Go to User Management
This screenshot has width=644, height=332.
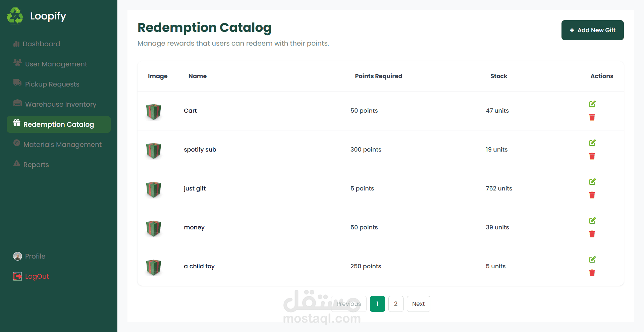[x=50, y=64]
